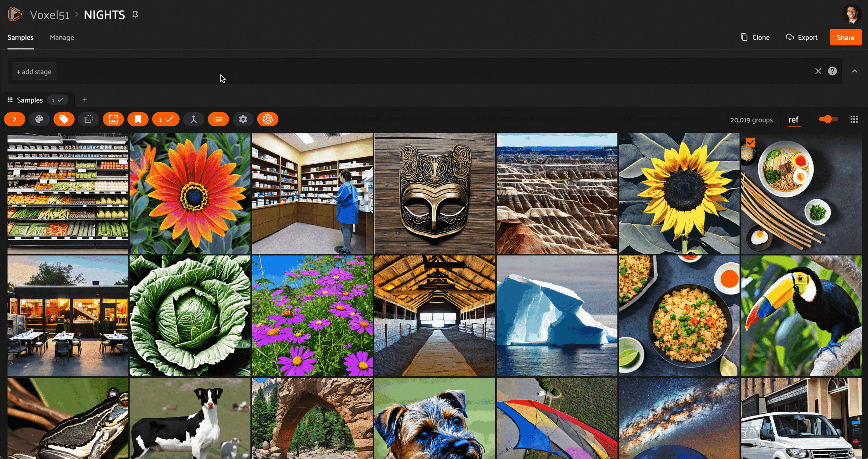
Task: Expand the sidebar with the arrow button
Action: click(x=15, y=119)
